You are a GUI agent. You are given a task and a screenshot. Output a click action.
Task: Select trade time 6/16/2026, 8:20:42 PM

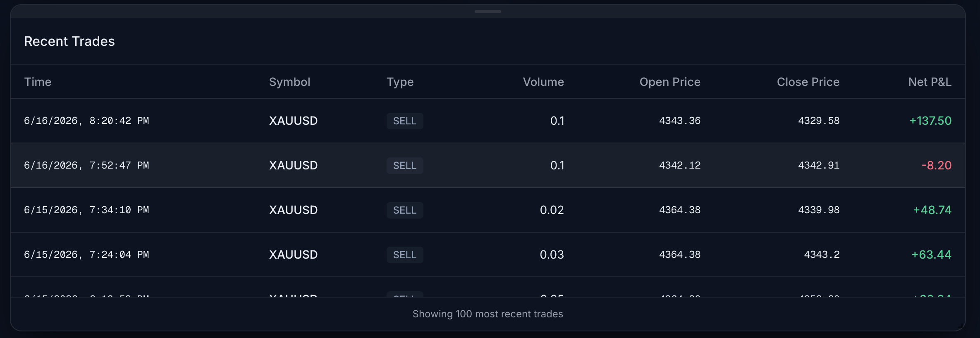[x=86, y=121]
